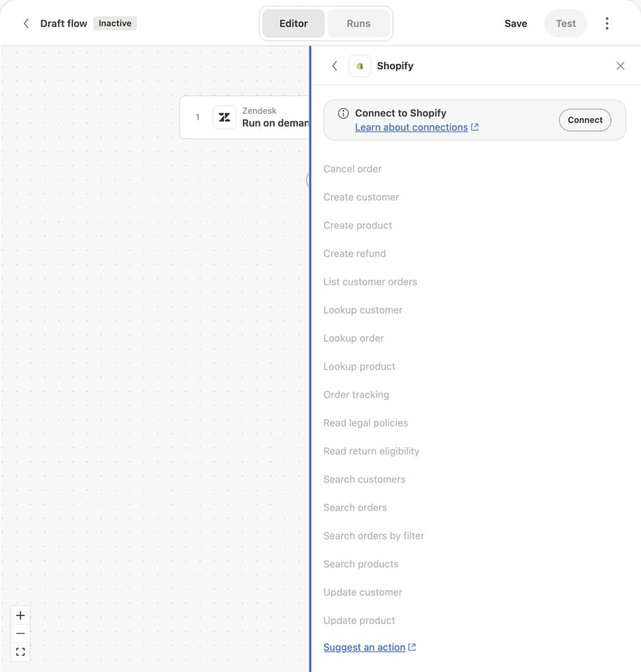Select the Update customer action
Viewport: 641px width, 672px height.
pos(363,592)
